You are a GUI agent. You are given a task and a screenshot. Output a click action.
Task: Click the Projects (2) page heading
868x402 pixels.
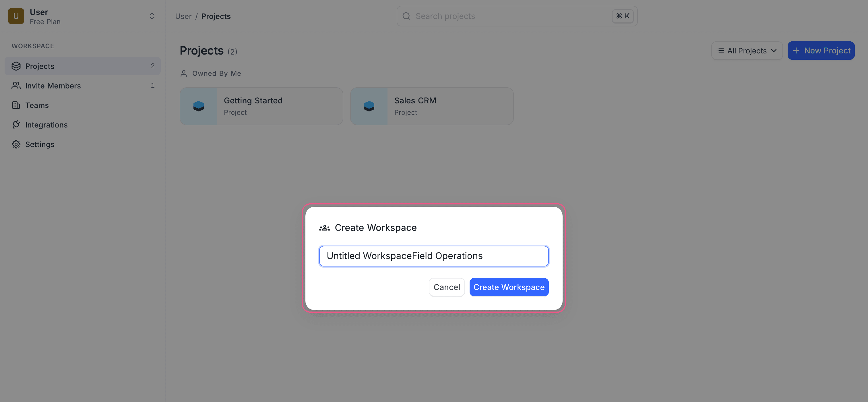pos(208,51)
